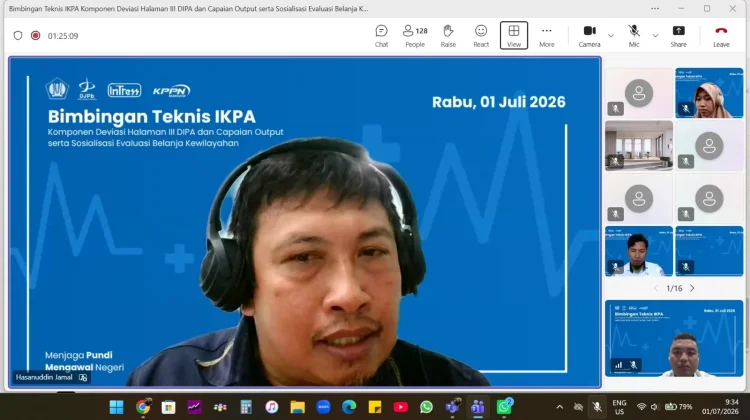This screenshot has height=420, width=750.
Task: Open the React emoji options
Action: pyautogui.click(x=481, y=36)
